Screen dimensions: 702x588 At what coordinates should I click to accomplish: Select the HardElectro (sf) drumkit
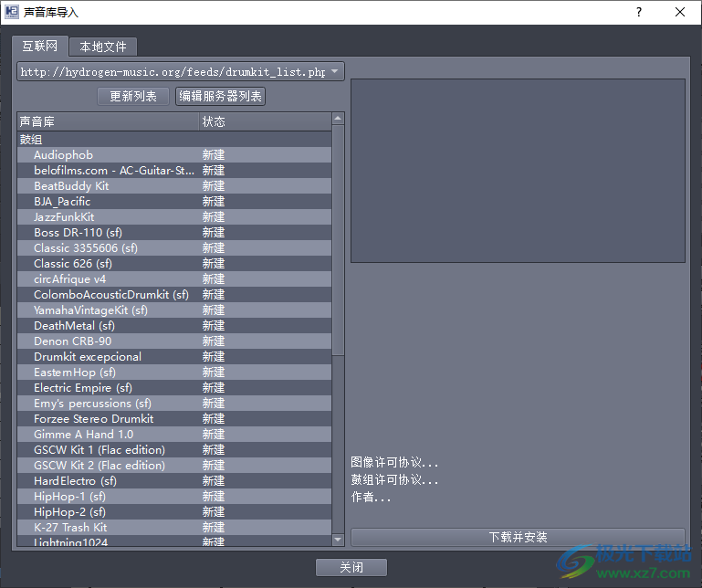pyautogui.click(x=174, y=481)
